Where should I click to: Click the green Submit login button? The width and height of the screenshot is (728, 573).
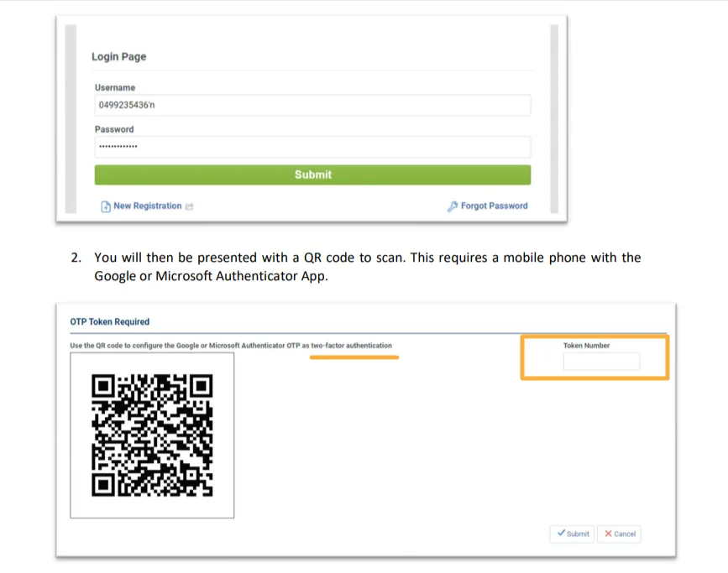click(312, 175)
